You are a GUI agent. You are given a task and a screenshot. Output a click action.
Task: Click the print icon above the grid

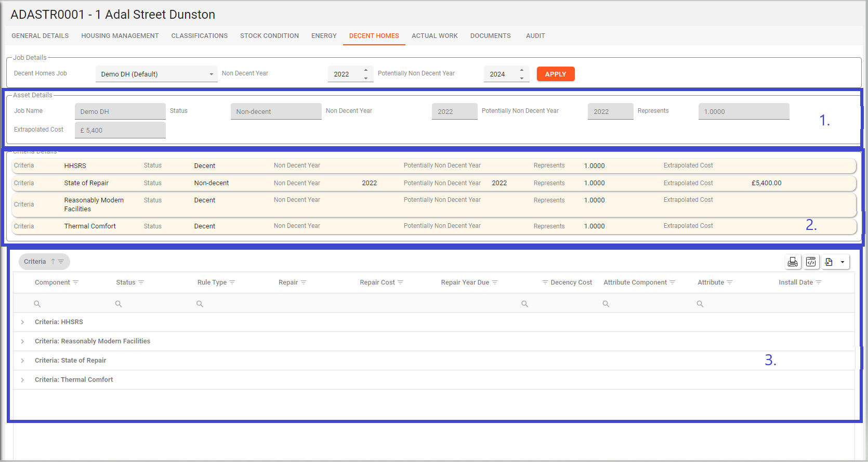click(793, 262)
